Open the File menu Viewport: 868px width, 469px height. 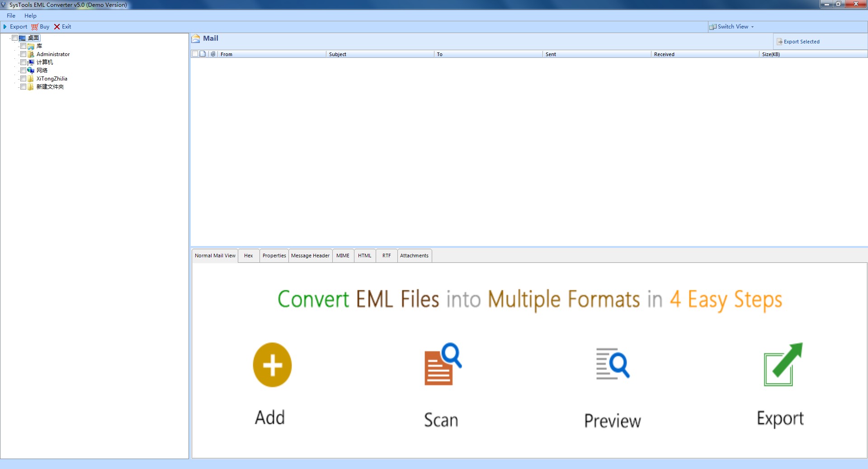[x=11, y=16]
